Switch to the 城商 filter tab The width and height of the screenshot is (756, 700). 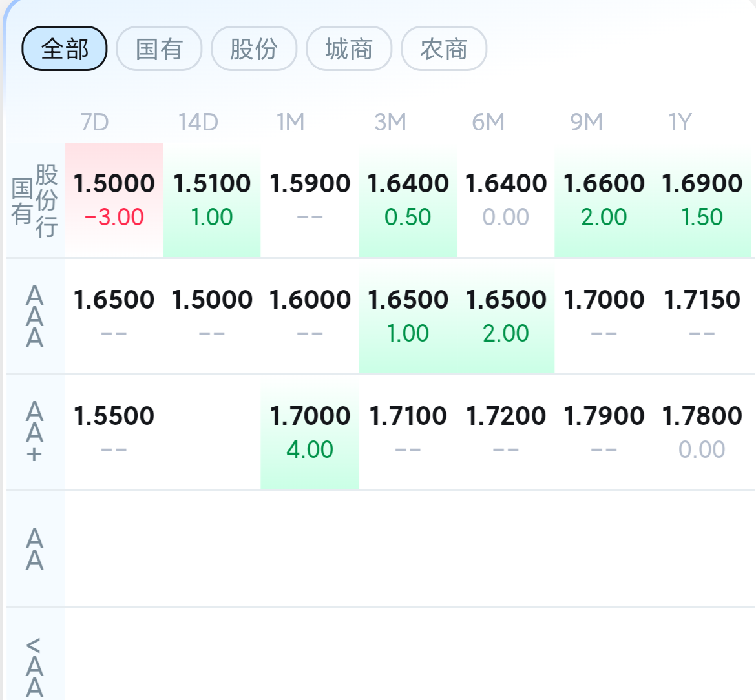click(349, 48)
